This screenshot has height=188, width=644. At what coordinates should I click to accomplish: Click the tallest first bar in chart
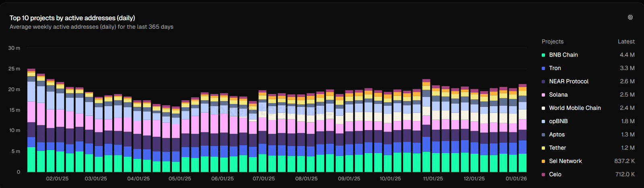(x=31, y=121)
